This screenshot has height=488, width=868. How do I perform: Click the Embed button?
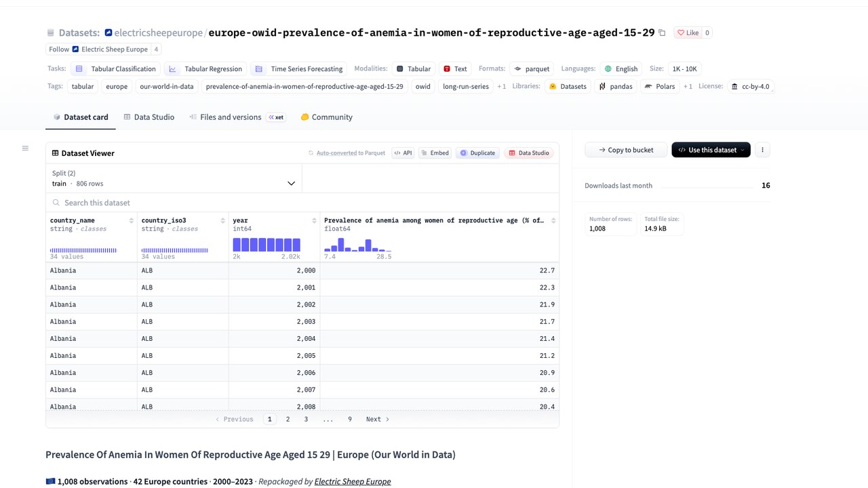coord(435,153)
